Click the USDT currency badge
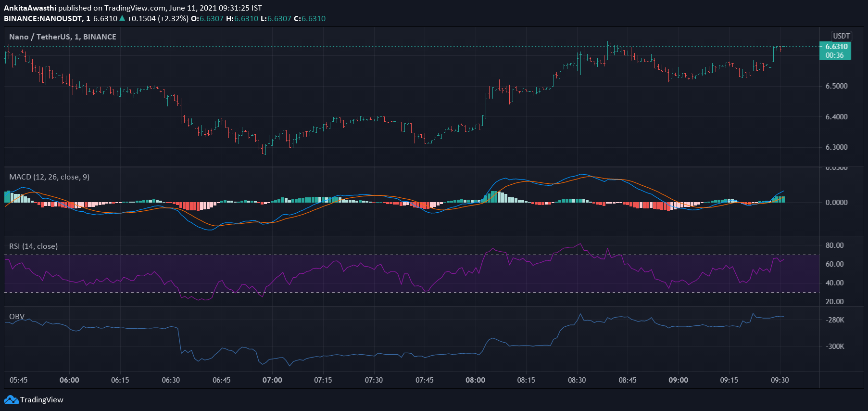 click(x=841, y=36)
